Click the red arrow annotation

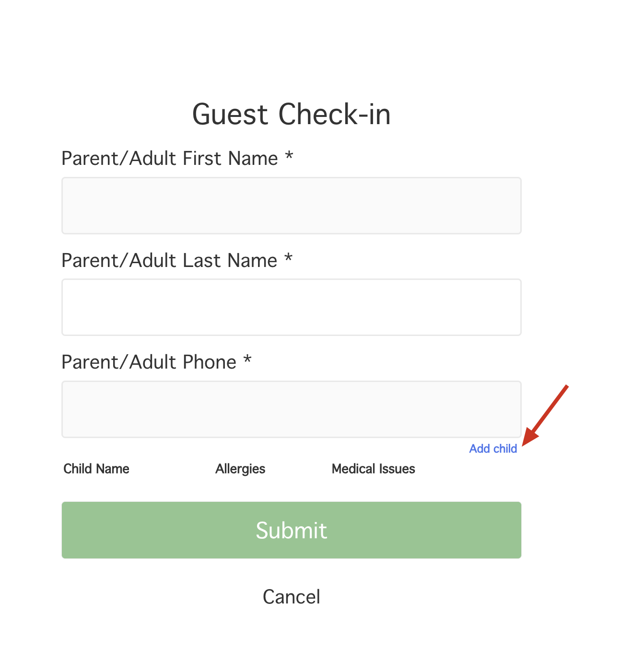click(x=545, y=415)
